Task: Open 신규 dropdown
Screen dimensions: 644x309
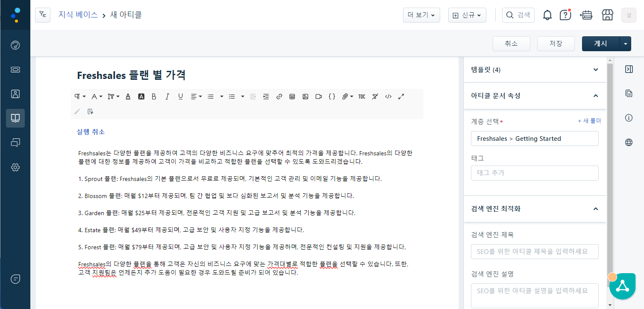Action: coord(468,15)
